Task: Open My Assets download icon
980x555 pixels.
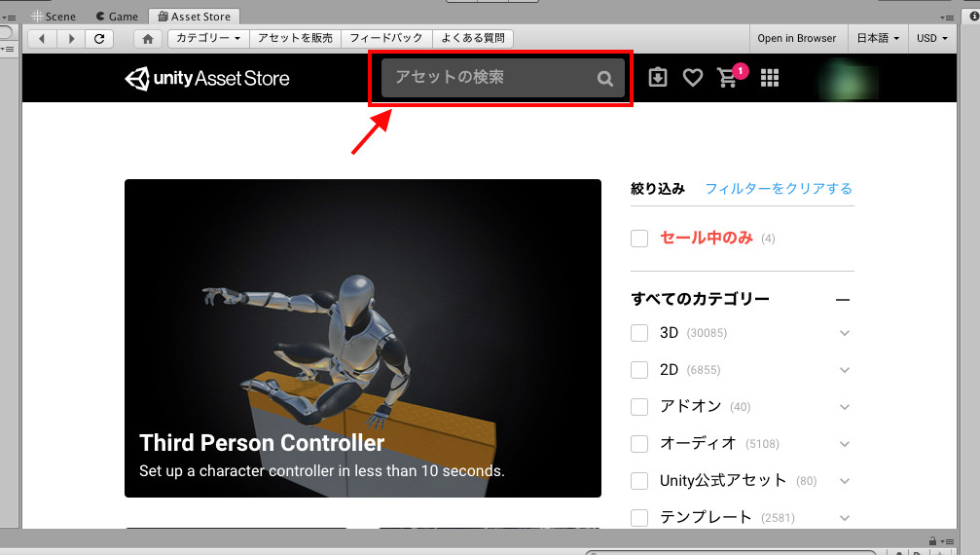Action: 658,78
